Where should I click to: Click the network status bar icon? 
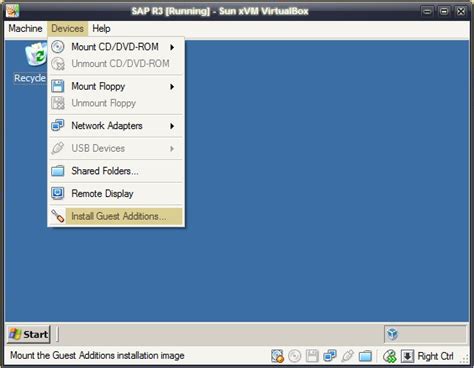pos(330,356)
